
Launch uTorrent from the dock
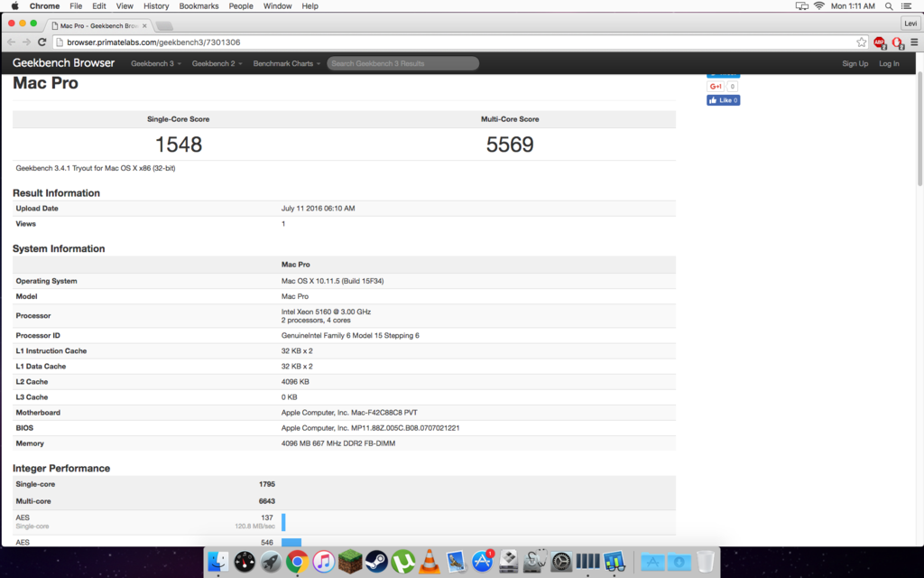(x=403, y=562)
